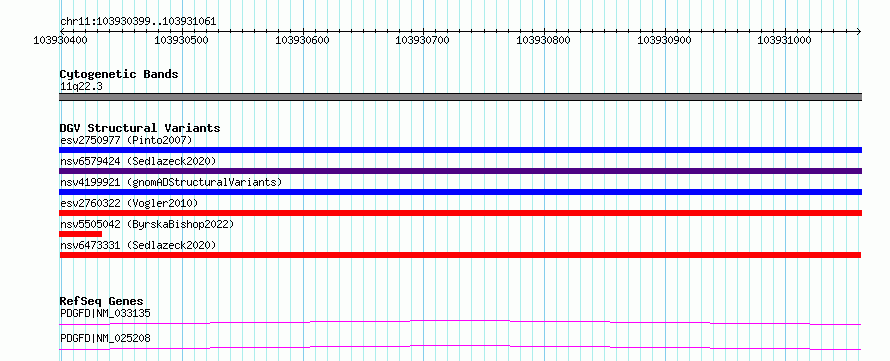Select the red nsv6473331 variant bar
The height and width of the screenshot is (361, 890).
tap(460, 255)
